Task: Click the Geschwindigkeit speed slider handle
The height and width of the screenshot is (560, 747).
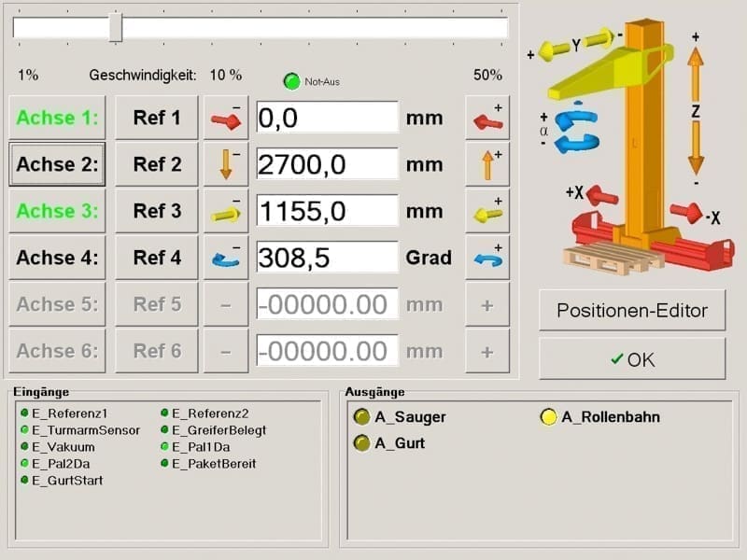Action: 116,27
